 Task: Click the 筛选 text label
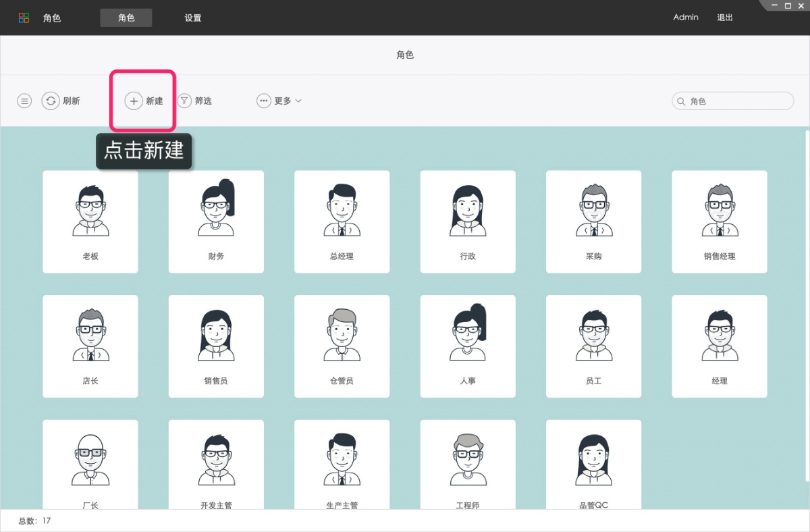[x=203, y=101]
